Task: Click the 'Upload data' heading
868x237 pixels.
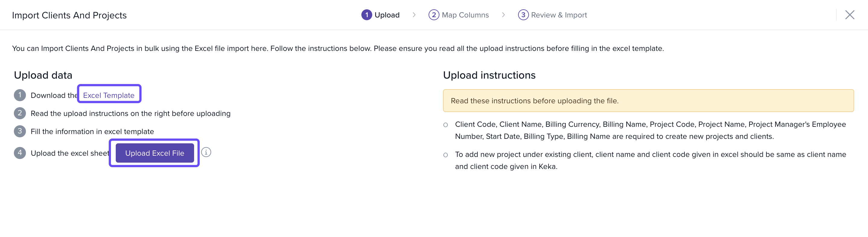Action: [x=43, y=75]
